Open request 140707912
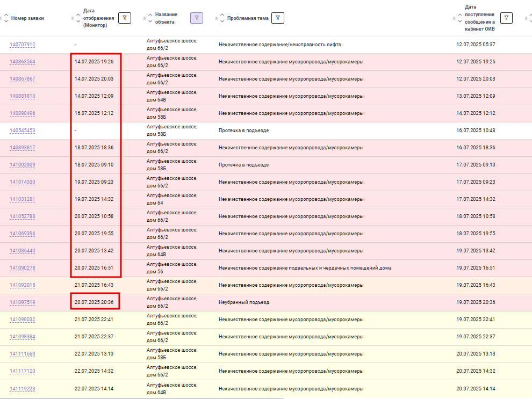Screen dimensions: 532x399 pyautogui.click(x=23, y=45)
